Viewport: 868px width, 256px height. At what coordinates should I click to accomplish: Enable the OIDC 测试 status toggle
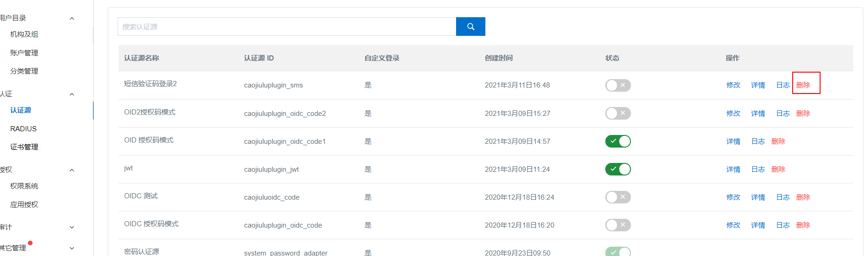click(x=617, y=197)
